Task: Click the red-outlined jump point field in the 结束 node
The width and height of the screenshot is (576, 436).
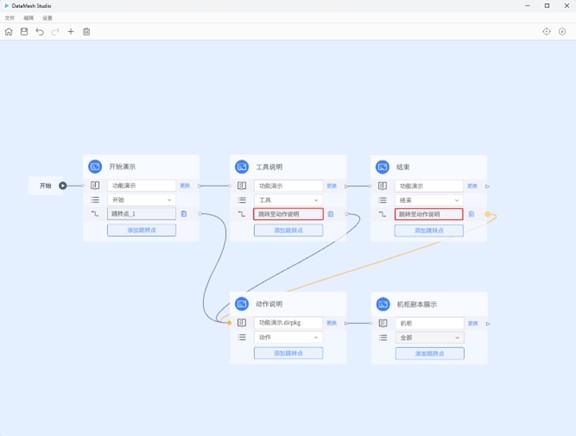Action: (x=429, y=214)
